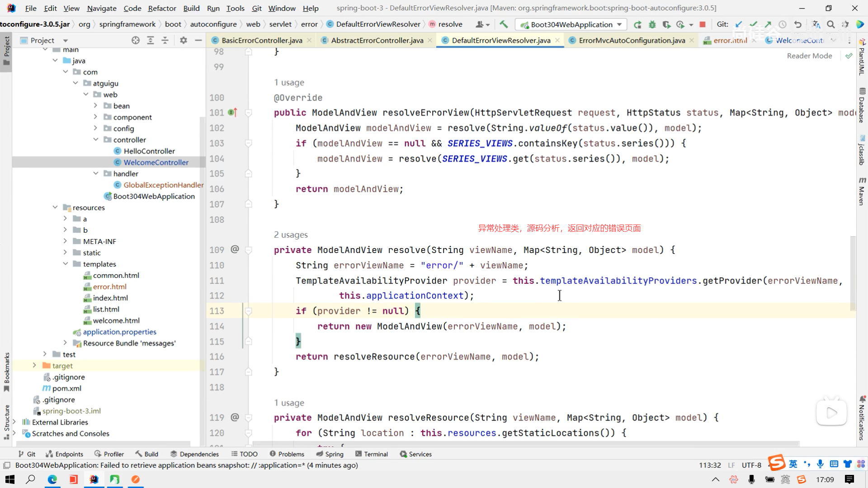Open the Refactor menu
868x488 pixels.
pos(162,8)
